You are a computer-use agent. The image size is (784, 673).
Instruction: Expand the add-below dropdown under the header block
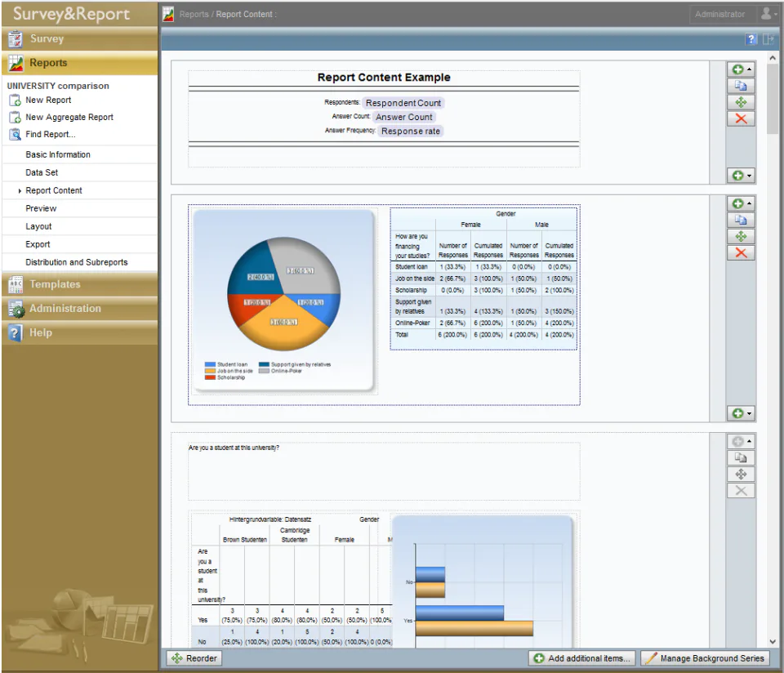coord(741,176)
